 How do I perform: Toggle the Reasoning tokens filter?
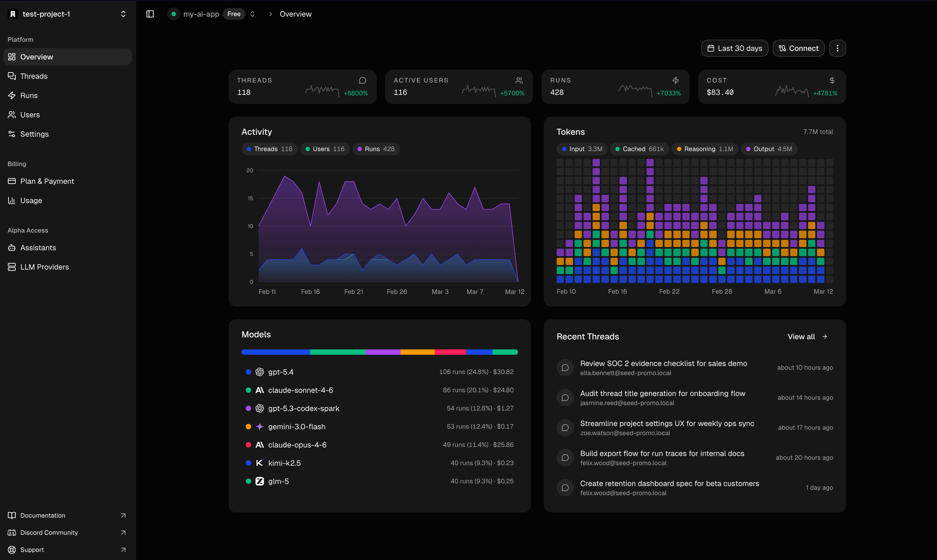[704, 149]
